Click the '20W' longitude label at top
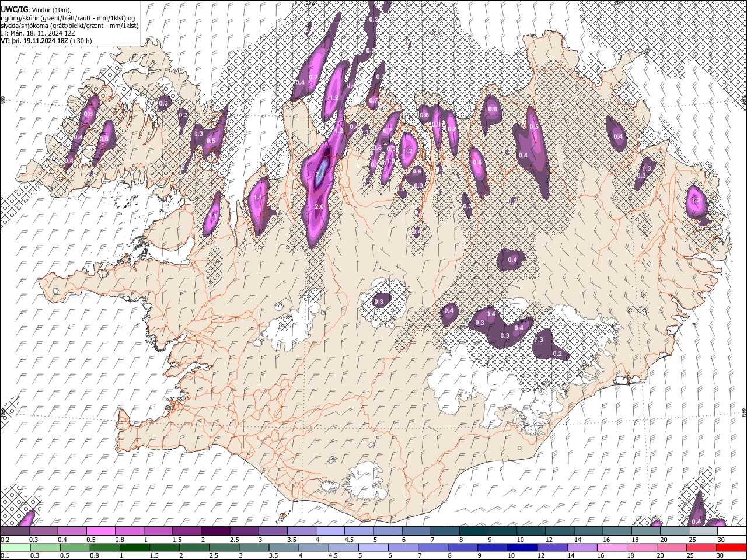The image size is (747, 560). pos(310,3)
